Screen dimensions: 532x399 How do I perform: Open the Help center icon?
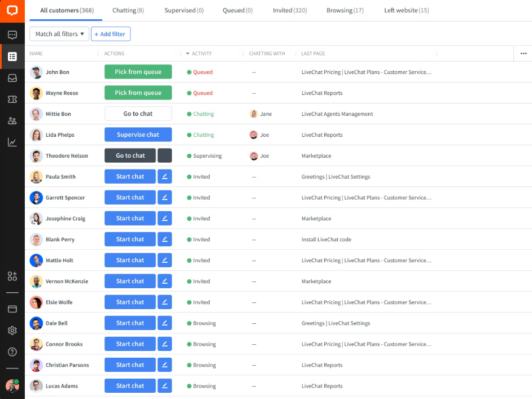(x=12, y=352)
